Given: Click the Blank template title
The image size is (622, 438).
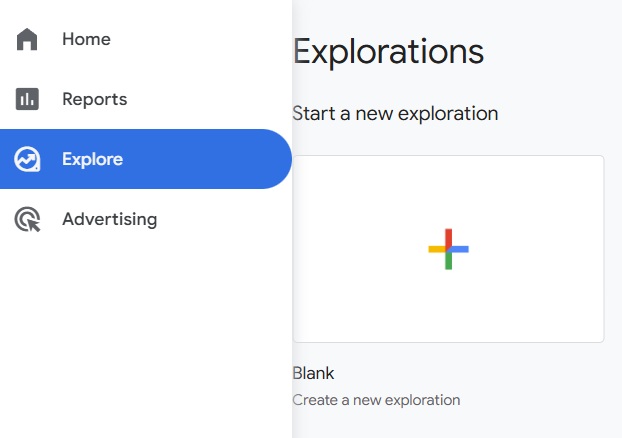Looking at the screenshot, I should 313,373.
